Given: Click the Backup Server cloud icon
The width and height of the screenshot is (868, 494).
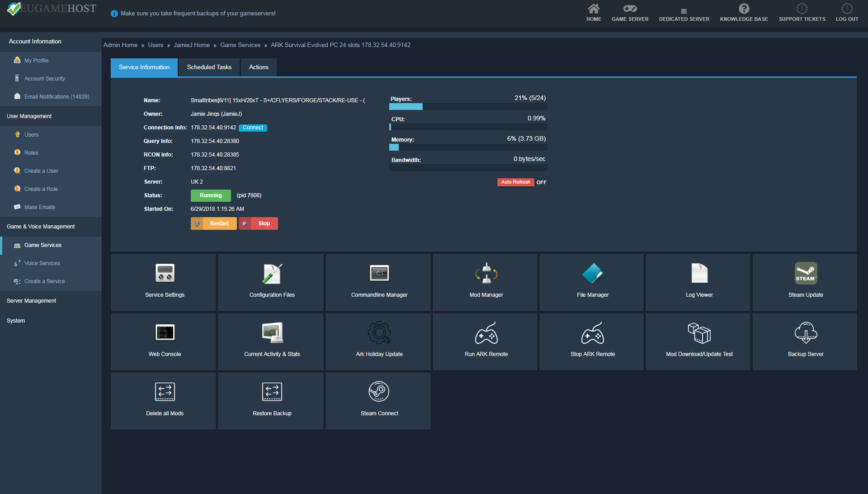Looking at the screenshot, I should [806, 332].
